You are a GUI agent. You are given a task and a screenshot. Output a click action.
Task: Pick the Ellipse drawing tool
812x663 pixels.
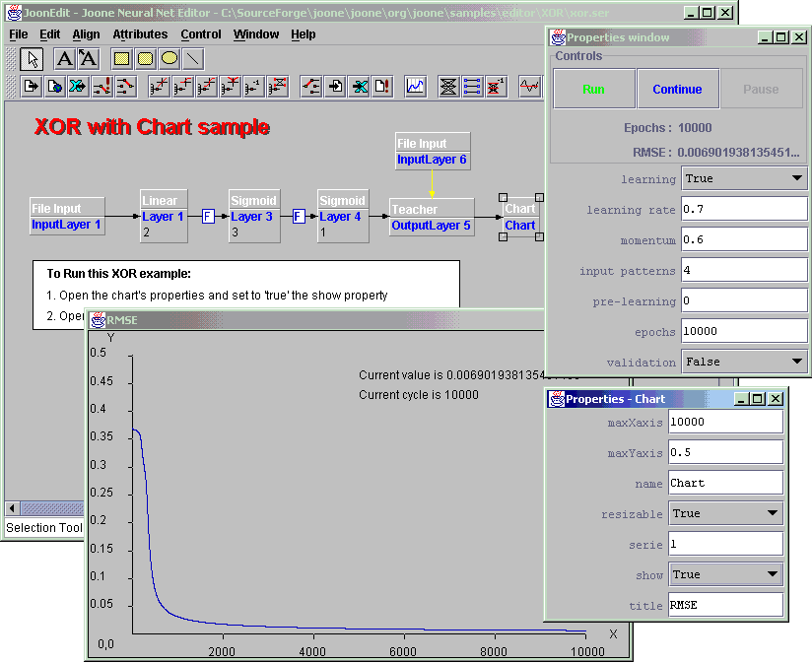tap(169, 58)
